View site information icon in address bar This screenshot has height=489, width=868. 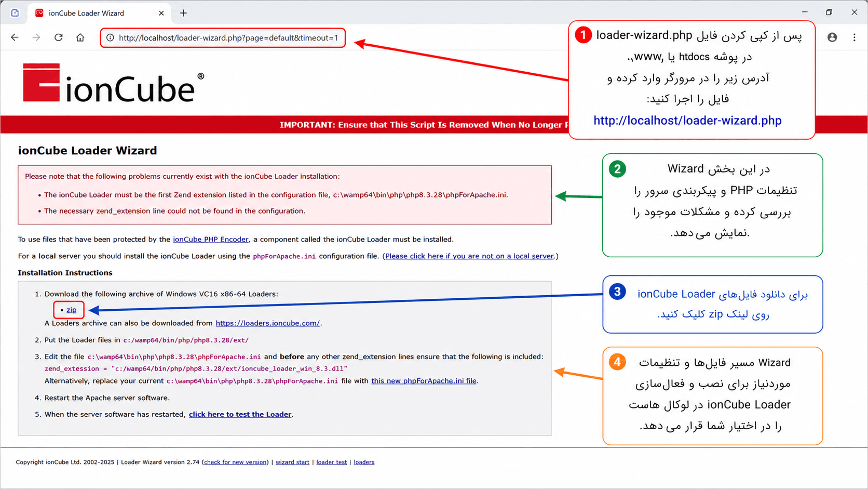pyautogui.click(x=110, y=37)
